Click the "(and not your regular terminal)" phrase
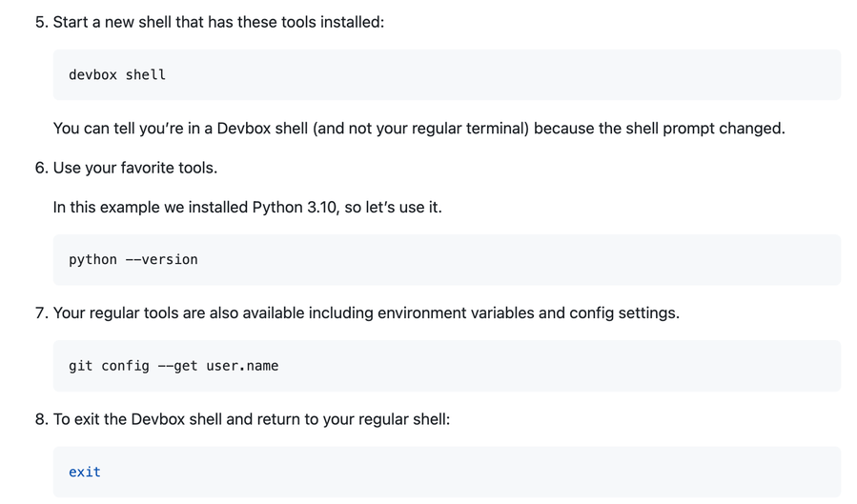Image resolution: width=857 pixels, height=504 pixels. point(420,129)
